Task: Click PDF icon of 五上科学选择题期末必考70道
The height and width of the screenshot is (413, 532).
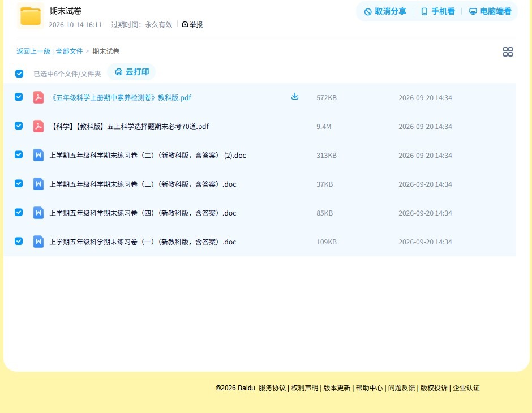Action: pos(38,126)
